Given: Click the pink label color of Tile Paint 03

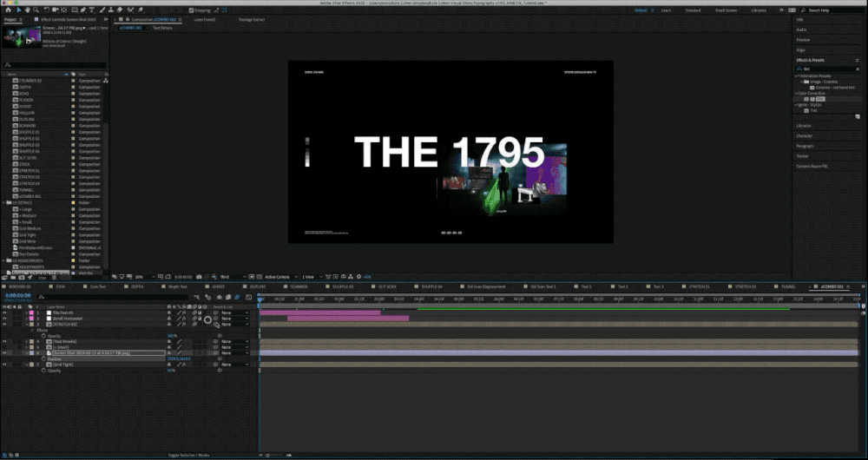Looking at the screenshot, I should pyautogui.click(x=30, y=312).
